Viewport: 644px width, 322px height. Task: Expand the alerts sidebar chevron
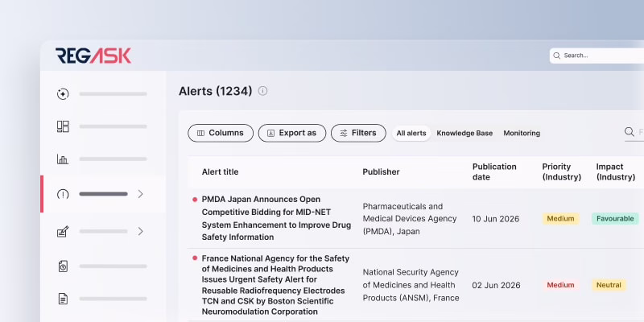[x=140, y=194]
